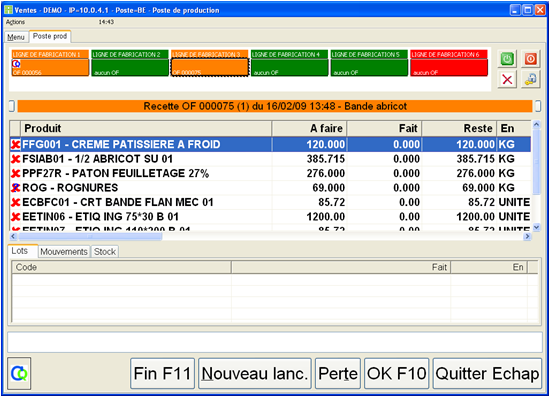Click the Fin F11 button
Viewport: 550px width, 397px height.
pyautogui.click(x=162, y=374)
